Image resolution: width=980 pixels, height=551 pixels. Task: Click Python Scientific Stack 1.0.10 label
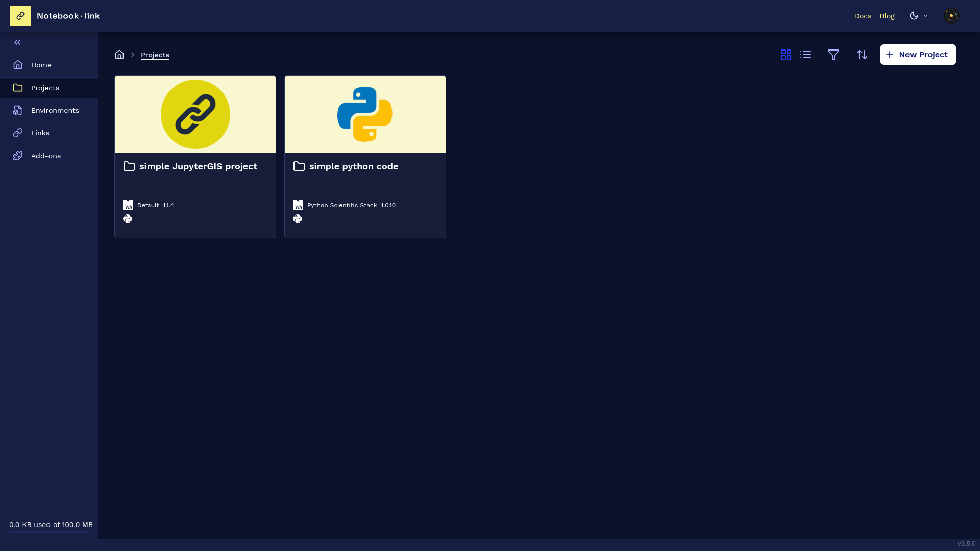[351, 205]
